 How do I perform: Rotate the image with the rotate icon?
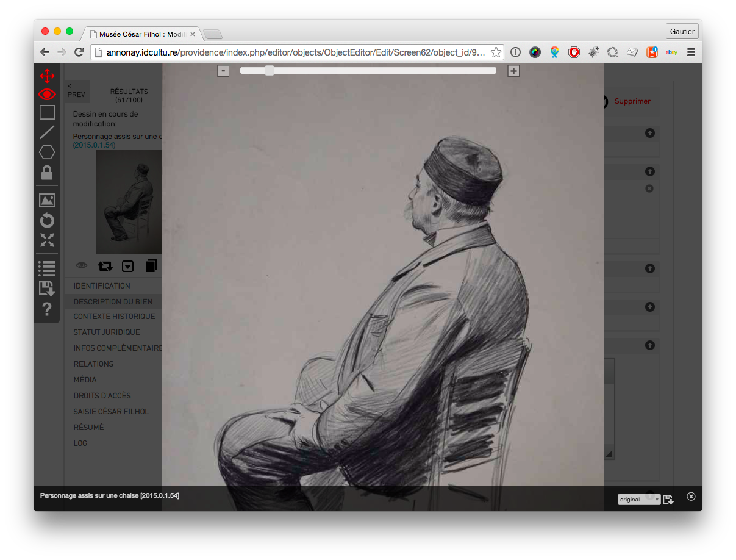47,220
